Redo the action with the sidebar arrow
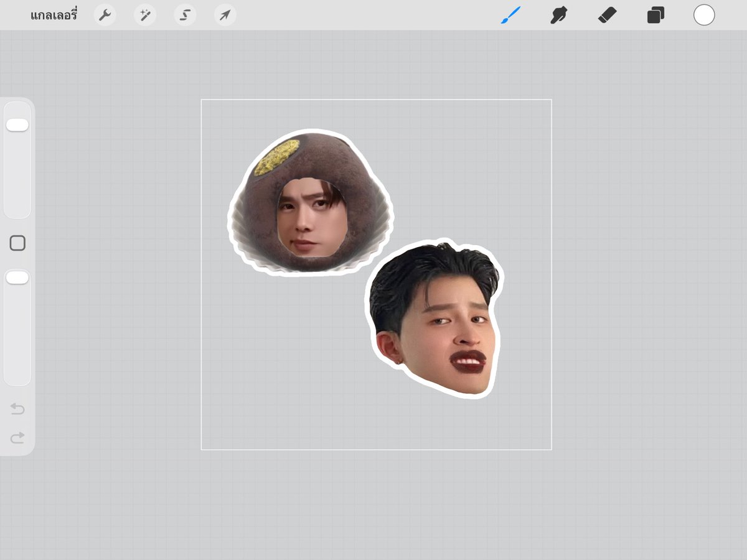This screenshot has width=747, height=560. 17,437
